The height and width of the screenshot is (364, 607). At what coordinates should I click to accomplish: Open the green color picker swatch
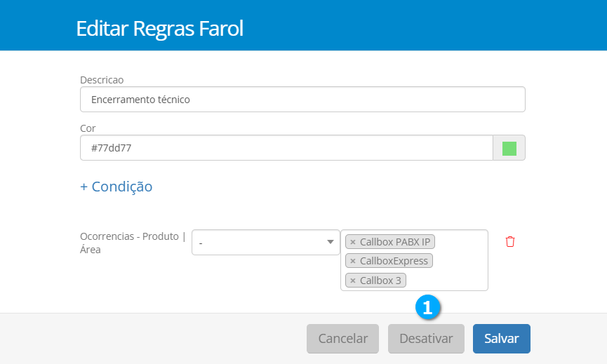pos(509,148)
